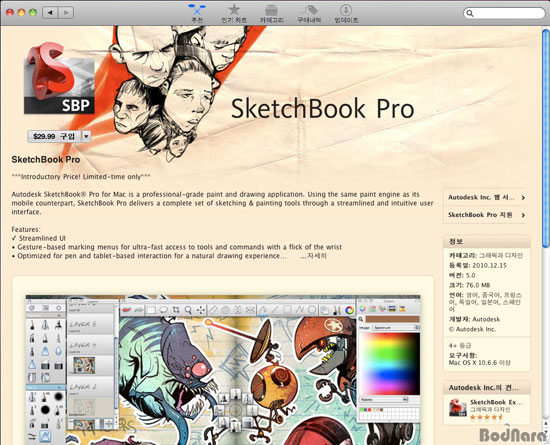Click the search field in the toolbar
The width and height of the screenshot is (550, 445).
(504, 13)
